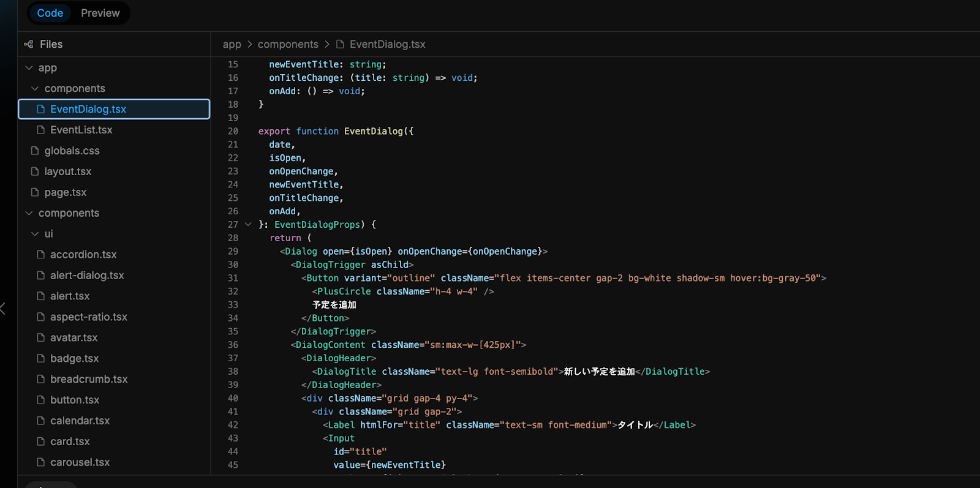Collapse the ui folder
The height and width of the screenshot is (488, 980).
(x=35, y=234)
